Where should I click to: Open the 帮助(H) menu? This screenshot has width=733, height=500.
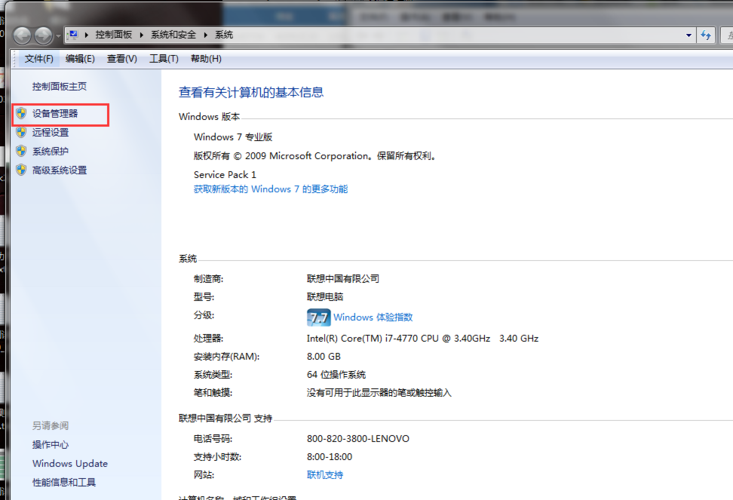[x=206, y=59]
